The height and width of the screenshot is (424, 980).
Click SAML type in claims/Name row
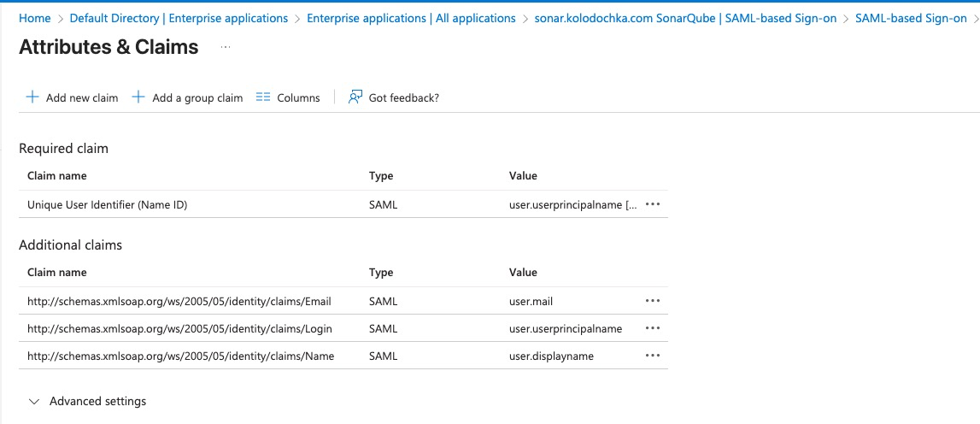coord(383,356)
